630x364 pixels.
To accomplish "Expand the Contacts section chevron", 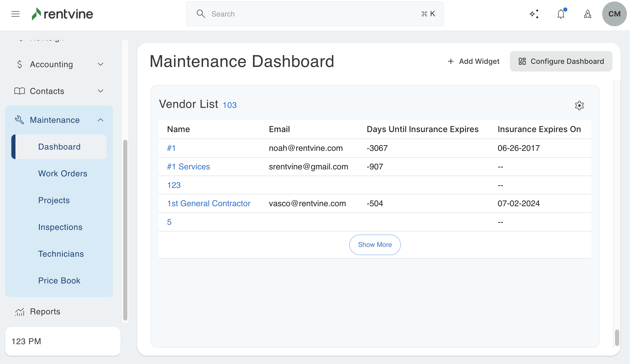I will [x=101, y=91].
